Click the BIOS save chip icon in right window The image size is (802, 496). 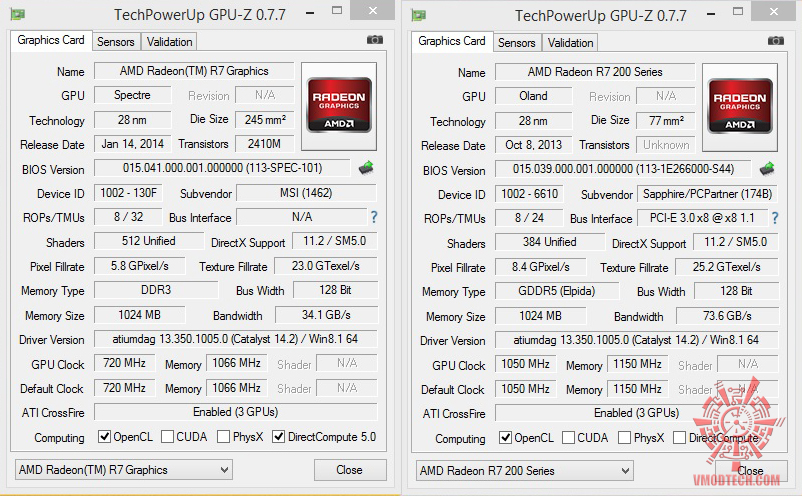767,169
